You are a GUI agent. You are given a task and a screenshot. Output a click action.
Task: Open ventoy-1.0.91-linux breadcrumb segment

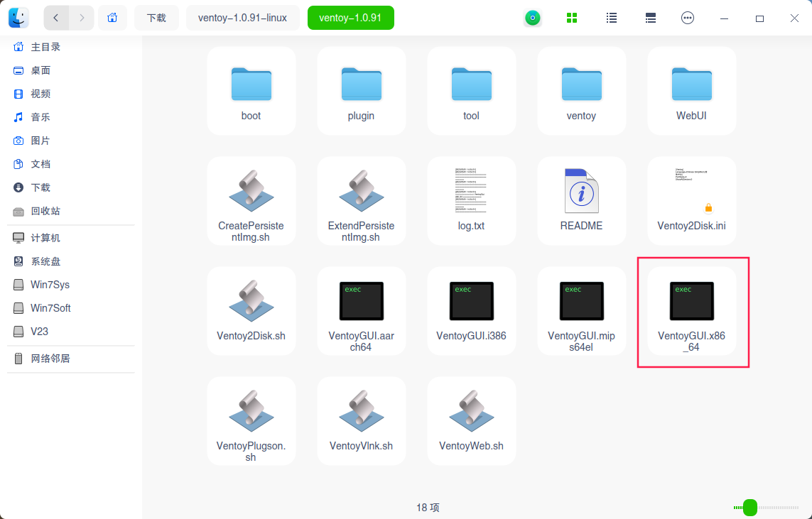pyautogui.click(x=242, y=18)
